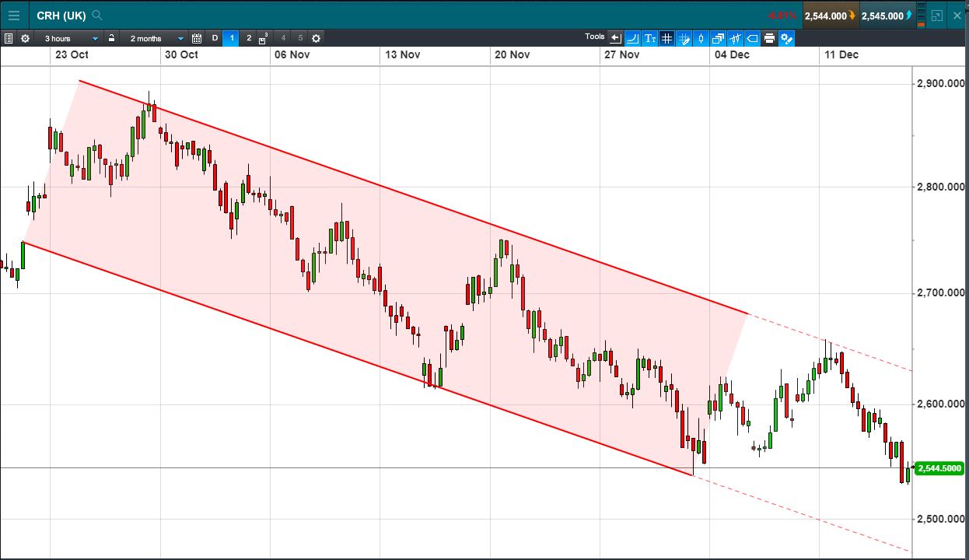Screen dimensions: 969x560
Task: Open the drawing settings gear-pencil tool
Action: coord(786,38)
